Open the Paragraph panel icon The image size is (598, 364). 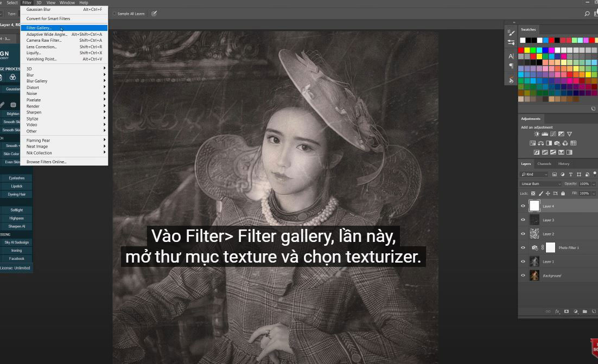[511, 66]
